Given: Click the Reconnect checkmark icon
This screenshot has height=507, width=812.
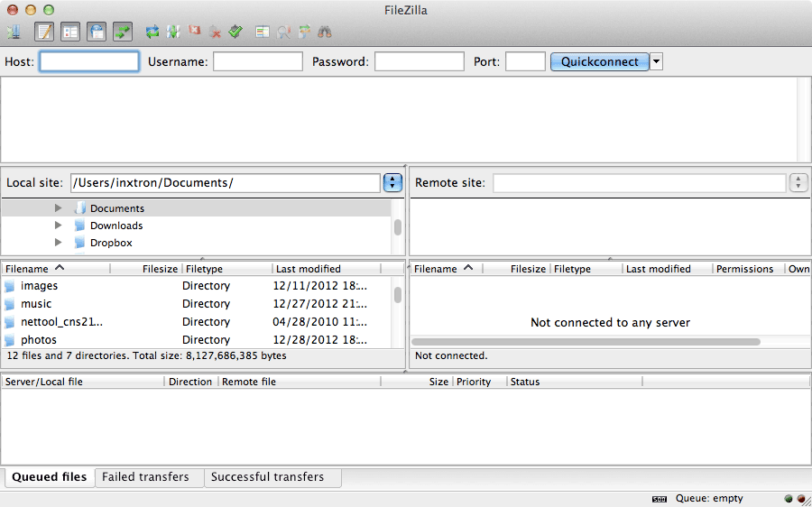Looking at the screenshot, I should [x=235, y=32].
